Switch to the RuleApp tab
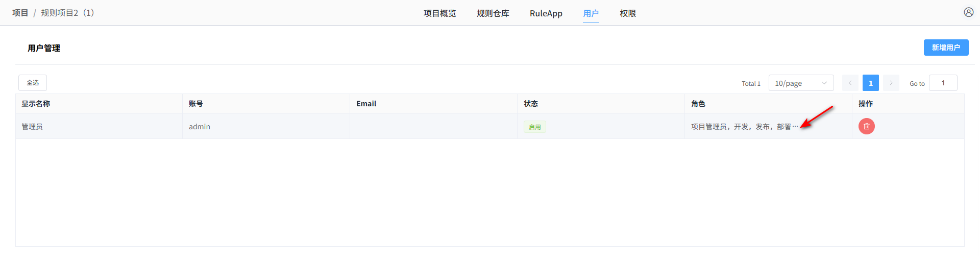The width and height of the screenshot is (980, 256). (546, 13)
